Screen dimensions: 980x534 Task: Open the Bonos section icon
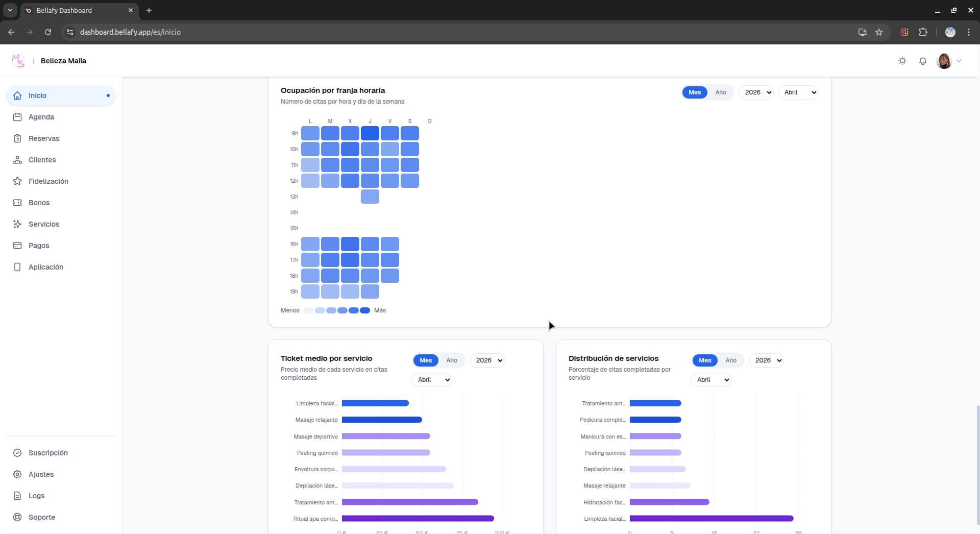tap(17, 203)
